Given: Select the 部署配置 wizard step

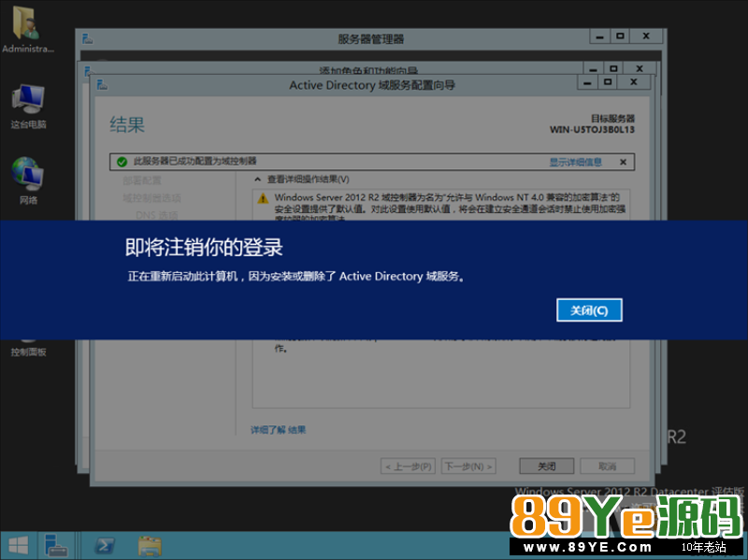Looking at the screenshot, I should [x=142, y=180].
